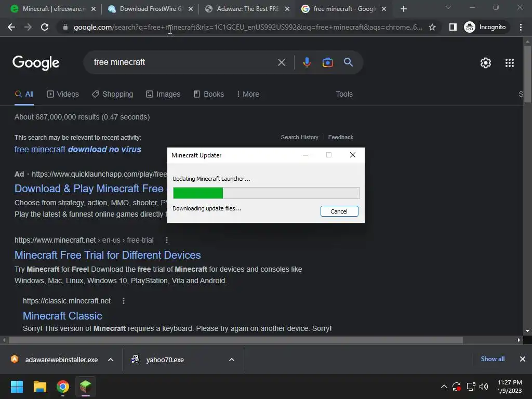
Task: Open the Google logo home link
Action: [x=36, y=63]
